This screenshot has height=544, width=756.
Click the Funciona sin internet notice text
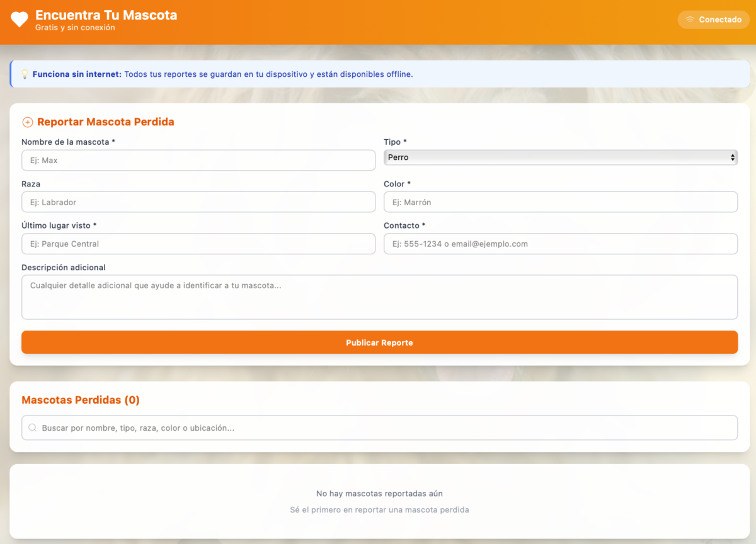pos(223,74)
